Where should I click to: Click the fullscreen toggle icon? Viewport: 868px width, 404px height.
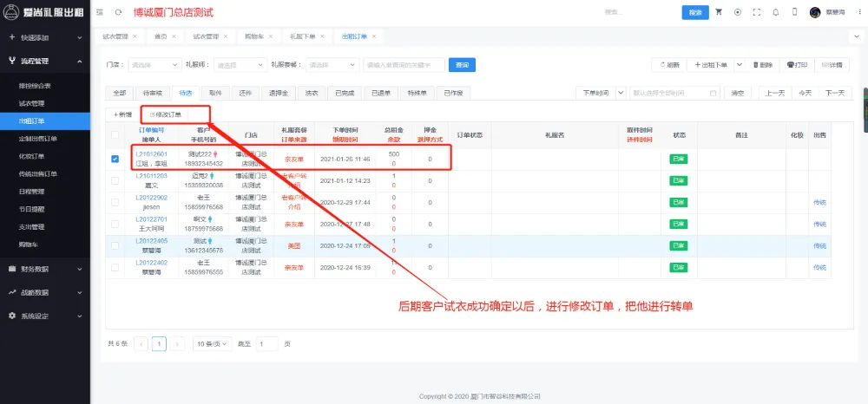pos(757,13)
